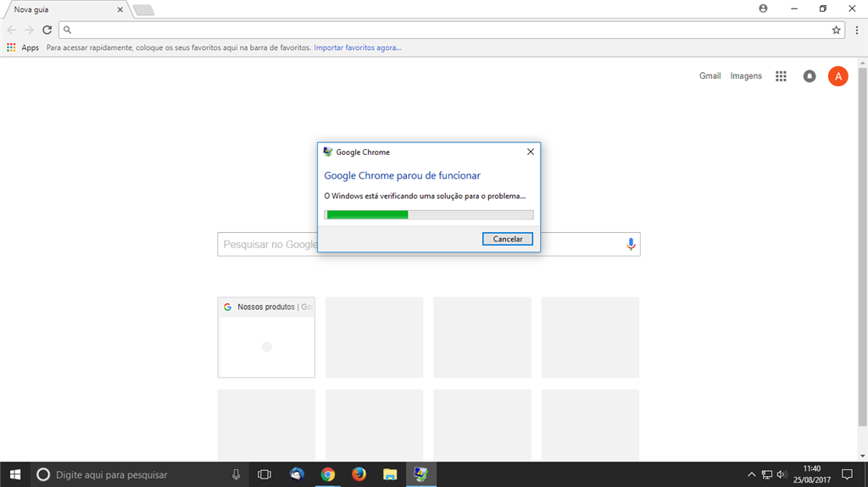
Task: Switch to Chrome in the taskbar
Action: 328,474
